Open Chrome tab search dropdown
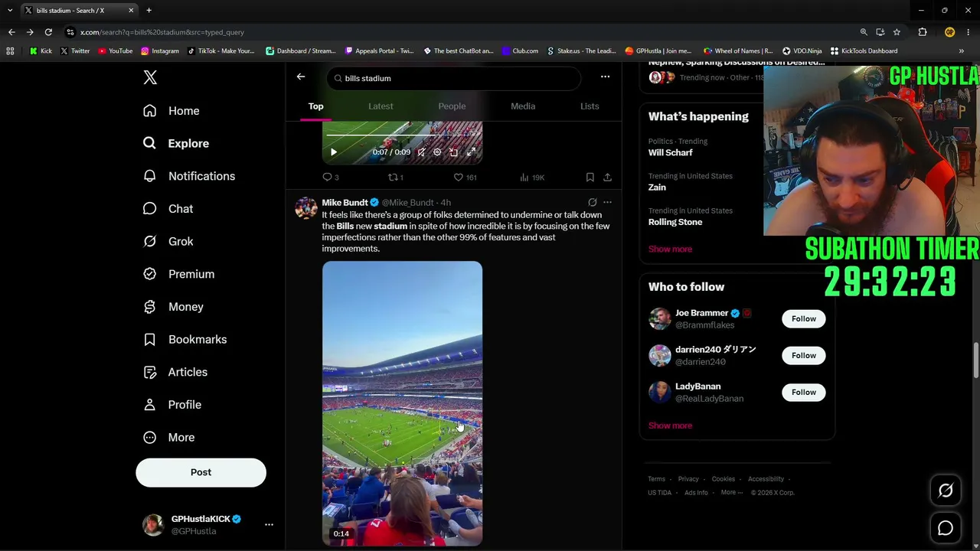 (x=10, y=11)
